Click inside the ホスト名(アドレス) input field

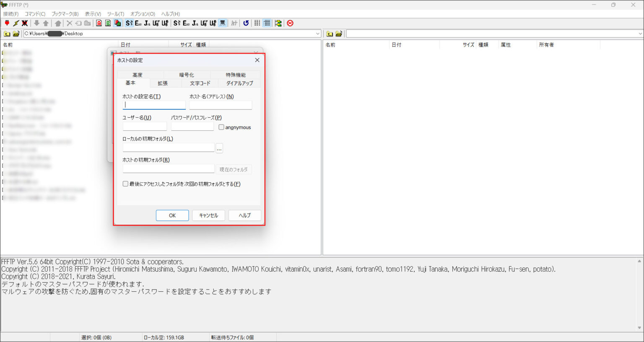point(221,105)
